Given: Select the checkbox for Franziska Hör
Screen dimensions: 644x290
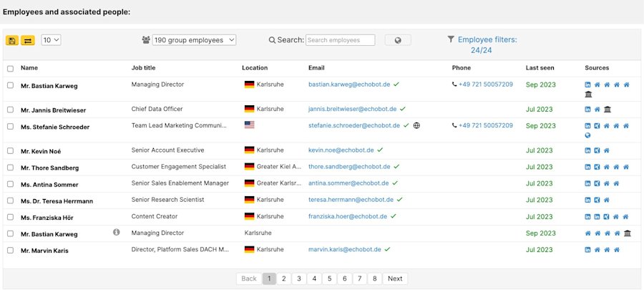Looking at the screenshot, I should coord(10,217).
